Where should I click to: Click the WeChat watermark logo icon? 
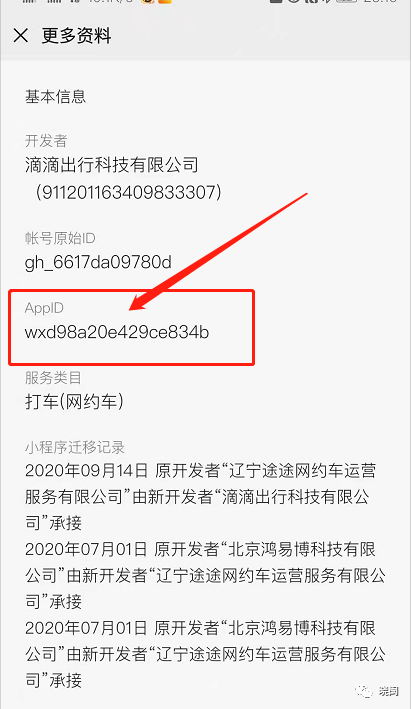point(364,690)
